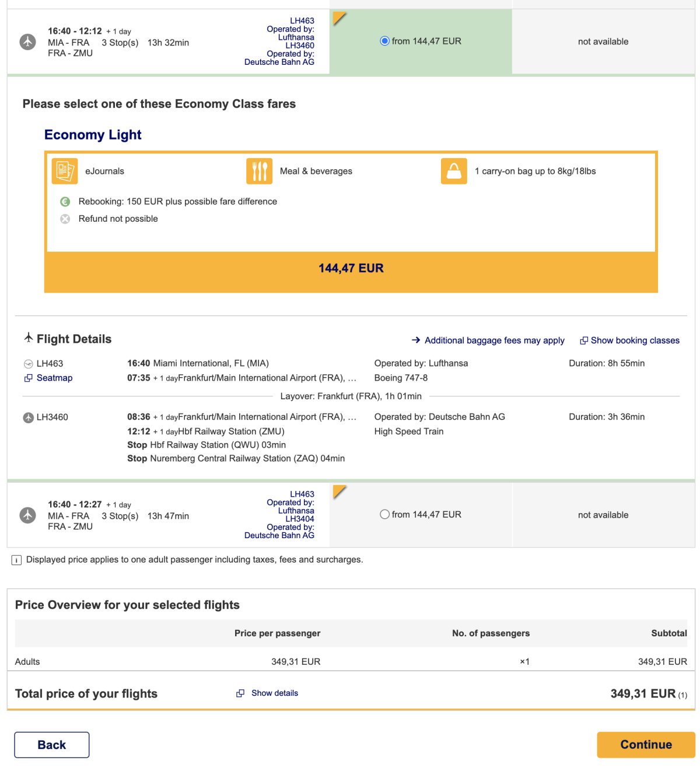700x767 pixels.
Task: Open Additional baggage fees may apply link
Action: 494,340
